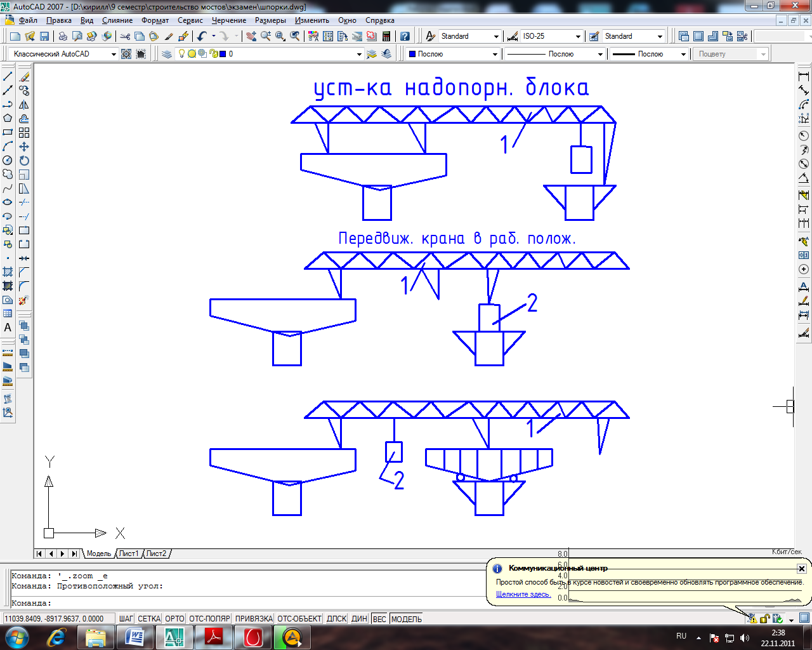Click the Plot (print) icon
This screenshot has height=650, width=812.
[x=63, y=37]
